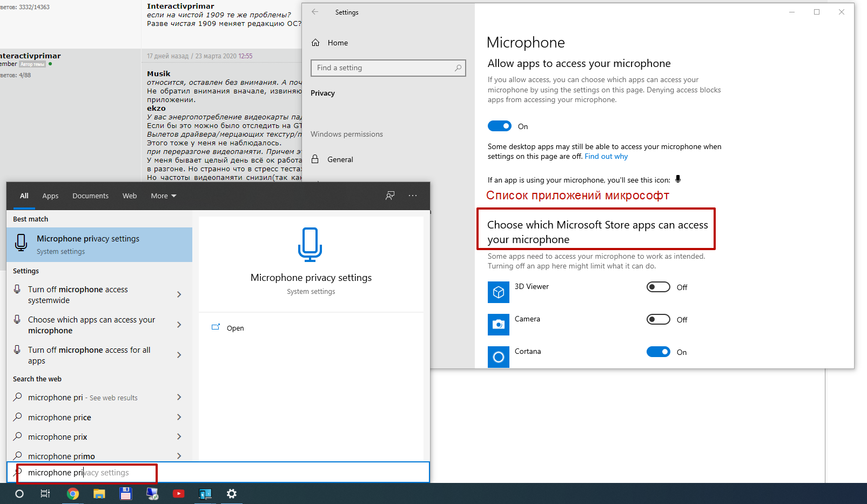
Task: Enable microphone access for Camera
Action: coord(658,319)
